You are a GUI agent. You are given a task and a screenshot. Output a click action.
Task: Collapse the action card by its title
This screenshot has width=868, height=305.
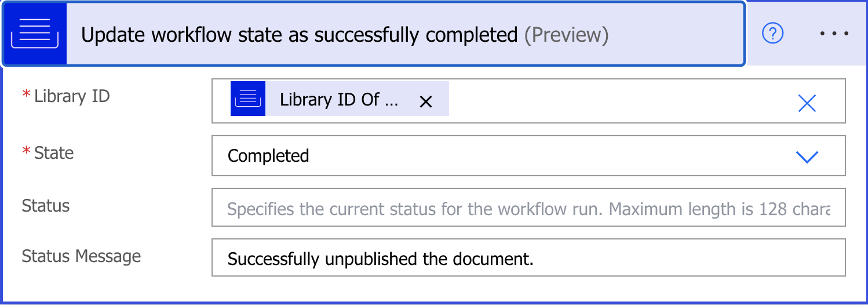(299, 35)
